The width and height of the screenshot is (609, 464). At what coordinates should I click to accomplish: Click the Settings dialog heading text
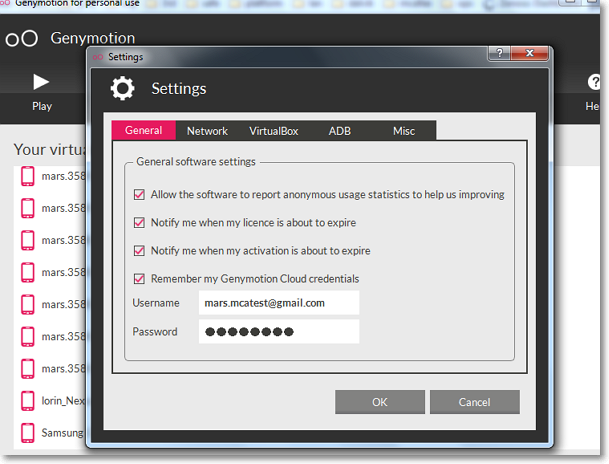pyautogui.click(x=179, y=89)
